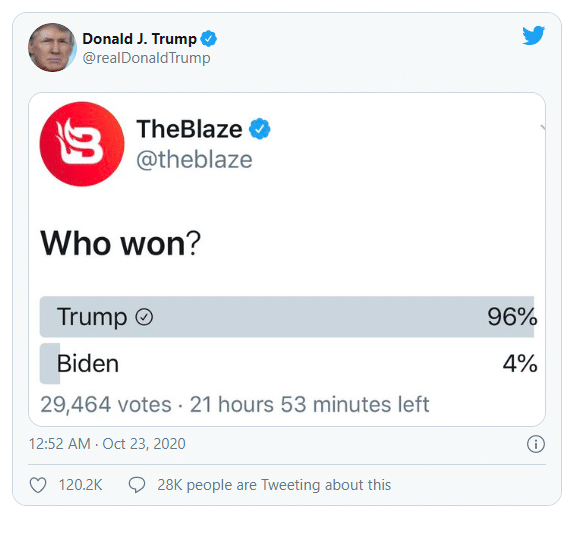The height and width of the screenshot is (539, 584).
Task: Click the Who won? poll question
Action: (121, 244)
